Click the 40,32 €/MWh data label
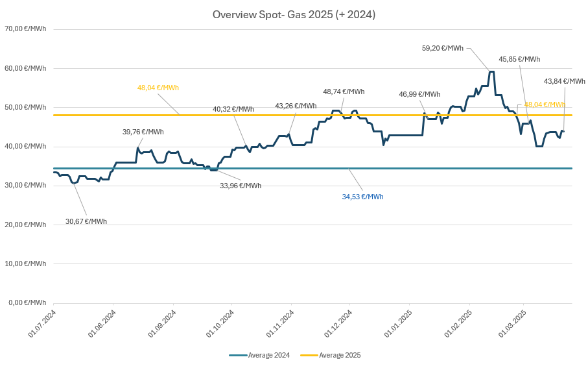 coord(233,109)
